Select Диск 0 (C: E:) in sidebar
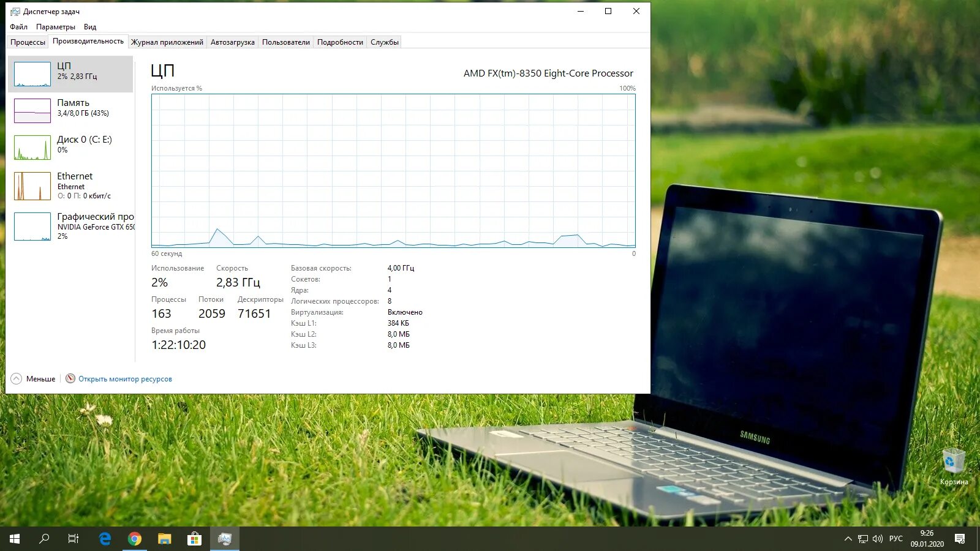The width and height of the screenshot is (980, 551). [70, 145]
